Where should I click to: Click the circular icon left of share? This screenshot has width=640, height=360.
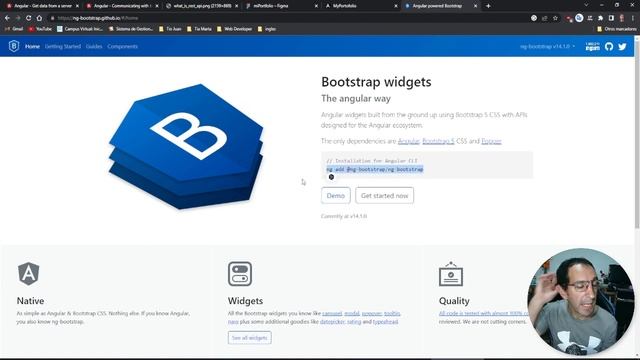pyautogui.click(x=534, y=18)
